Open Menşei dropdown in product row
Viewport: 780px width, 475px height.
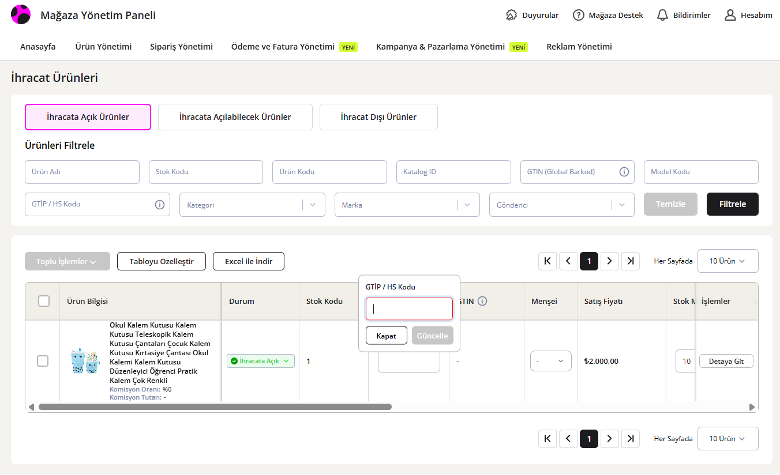[551, 361]
